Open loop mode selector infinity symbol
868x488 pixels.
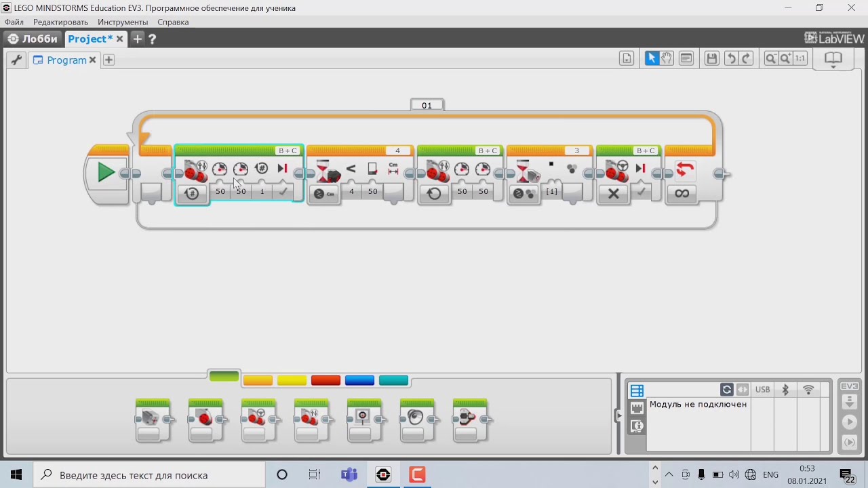point(682,193)
